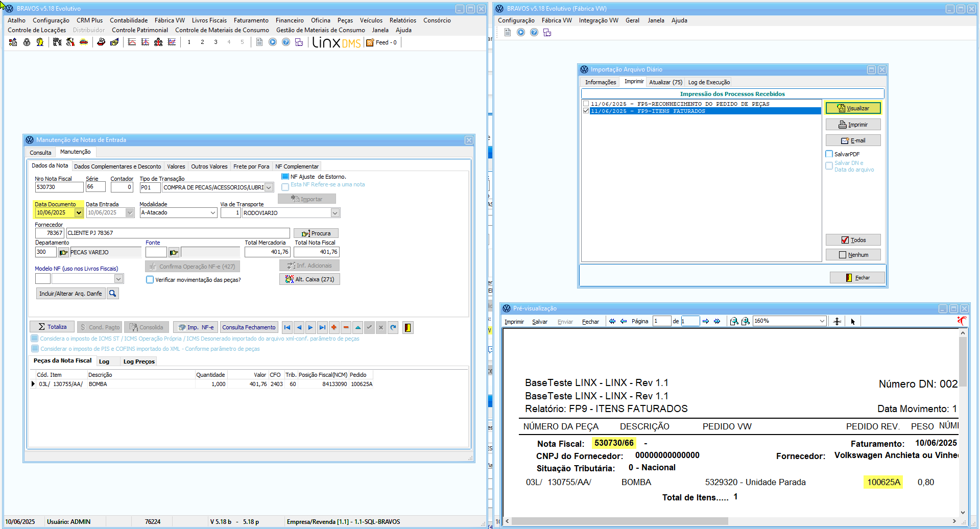Zoom in in the Pré-visualização toolbar

(x=746, y=321)
